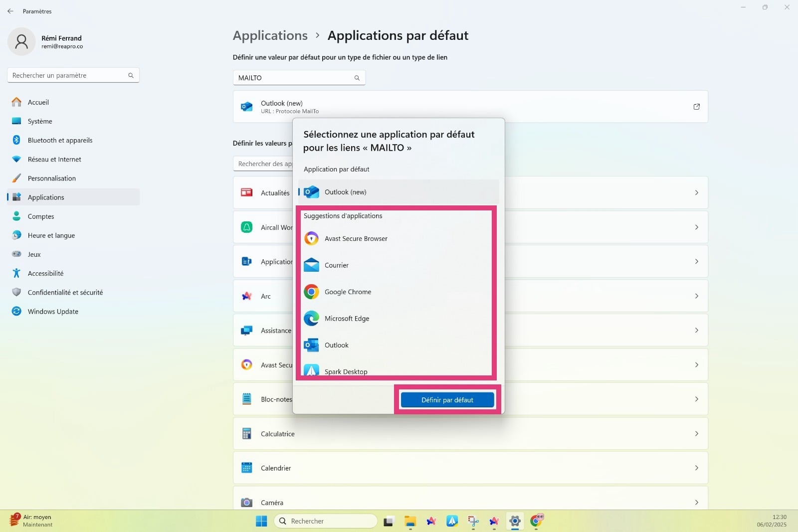Click the Définir par défaut button
The width and height of the screenshot is (798, 532).
click(447, 400)
